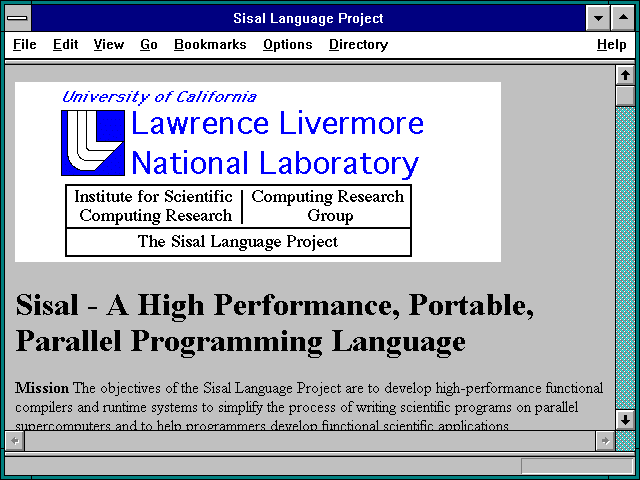This screenshot has width=640, height=480.
Task: Open the Options menu
Action: pyautogui.click(x=288, y=44)
